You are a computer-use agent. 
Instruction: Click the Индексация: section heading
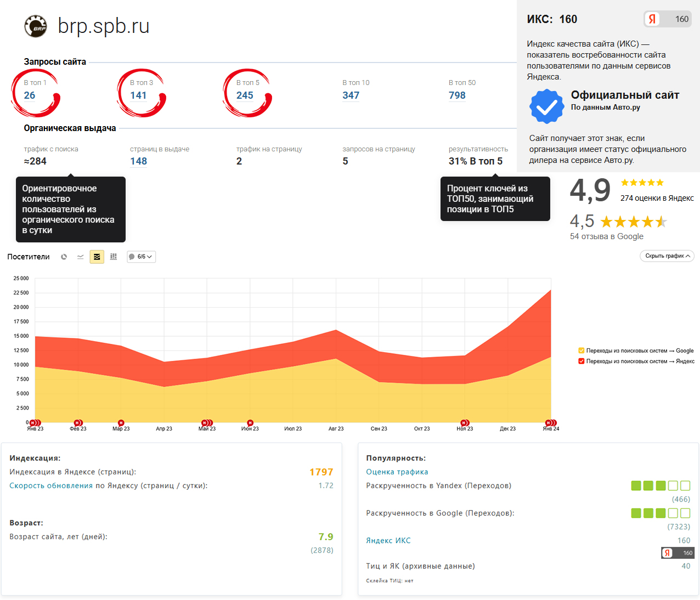pyautogui.click(x=35, y=458)
